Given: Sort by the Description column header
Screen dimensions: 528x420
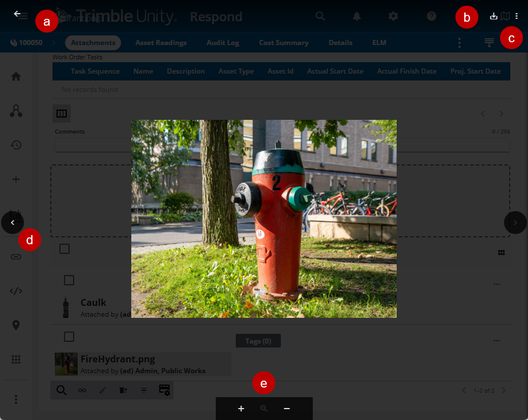Looking at the screenshot, I should coord(186,71).
